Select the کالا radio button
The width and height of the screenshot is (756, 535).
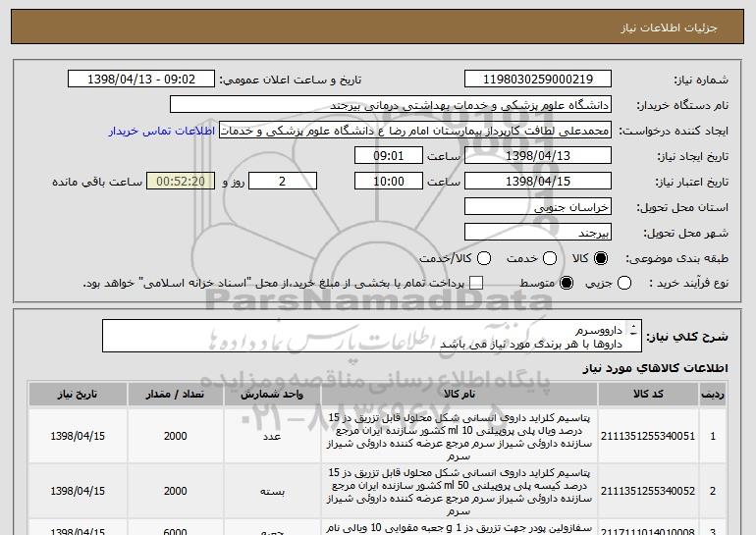(x=601, y=258)
